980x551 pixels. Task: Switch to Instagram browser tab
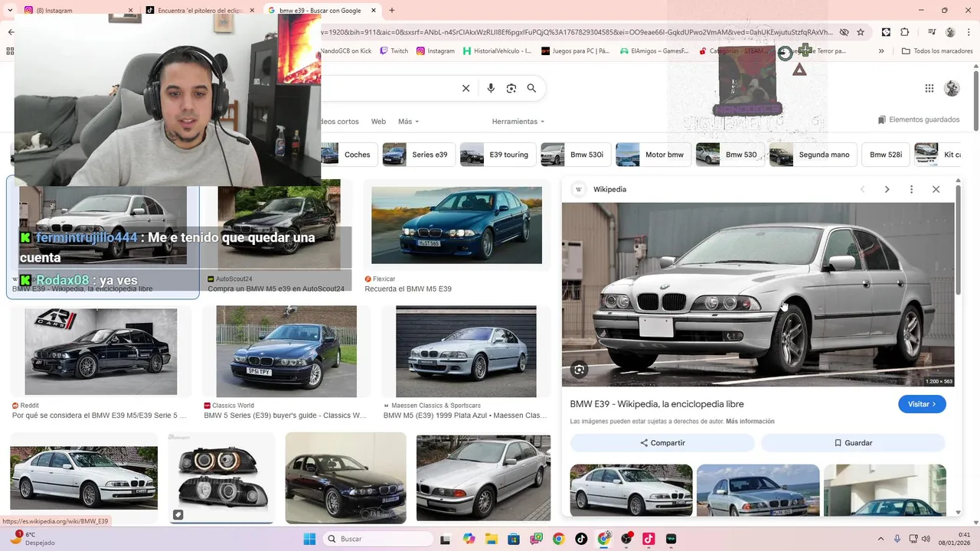point(77,10)
